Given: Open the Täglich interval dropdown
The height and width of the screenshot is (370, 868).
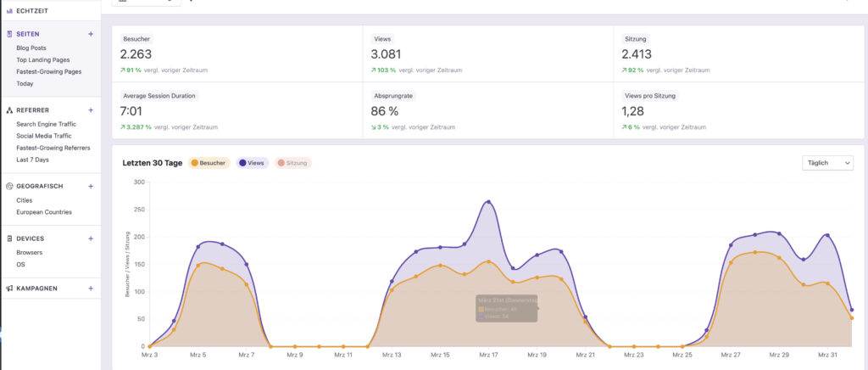Looking at the screenshot, I should (826, 163).
